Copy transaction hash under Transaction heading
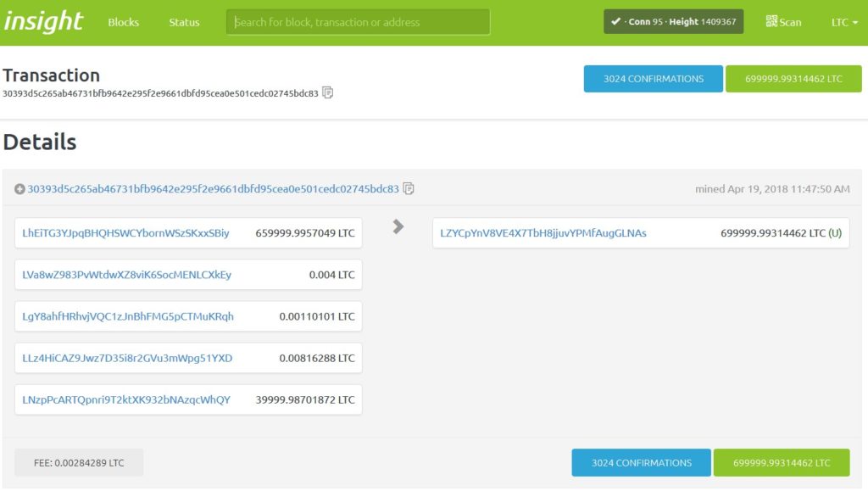Viewport: 868px width, 491px height. pyautogui.click(x=328, y=93)
